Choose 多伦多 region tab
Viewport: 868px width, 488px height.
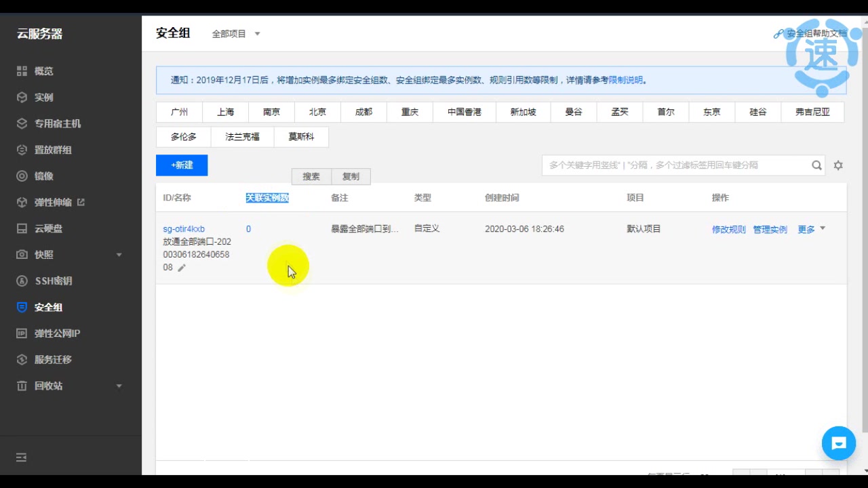[184, 137]
